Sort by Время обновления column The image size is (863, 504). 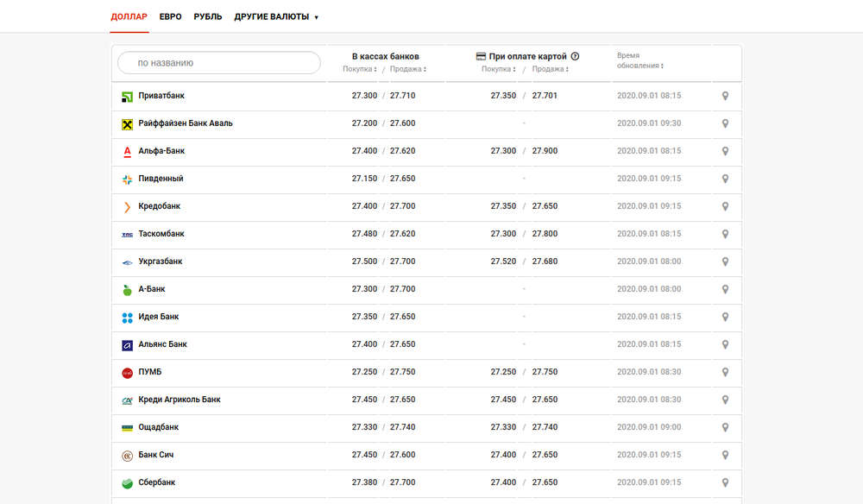tap(640, 60)
